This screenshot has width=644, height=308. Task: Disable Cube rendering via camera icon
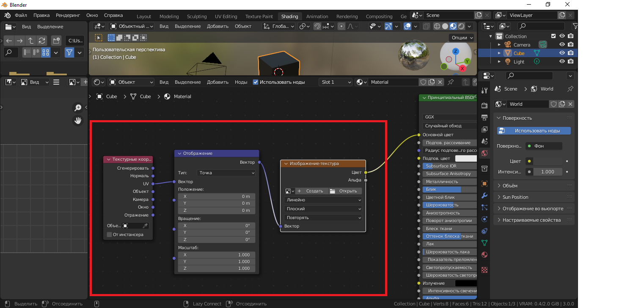(x=571, y=53)
